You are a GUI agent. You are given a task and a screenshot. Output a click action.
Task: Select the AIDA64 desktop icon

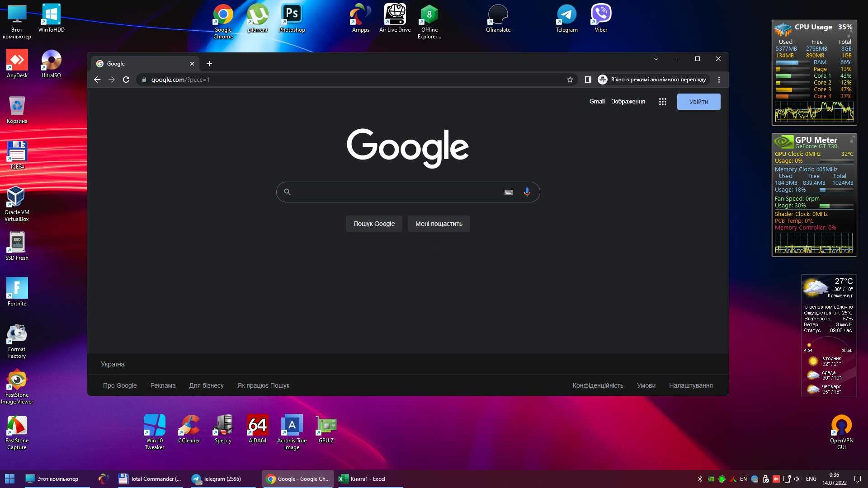click(257, 429)
